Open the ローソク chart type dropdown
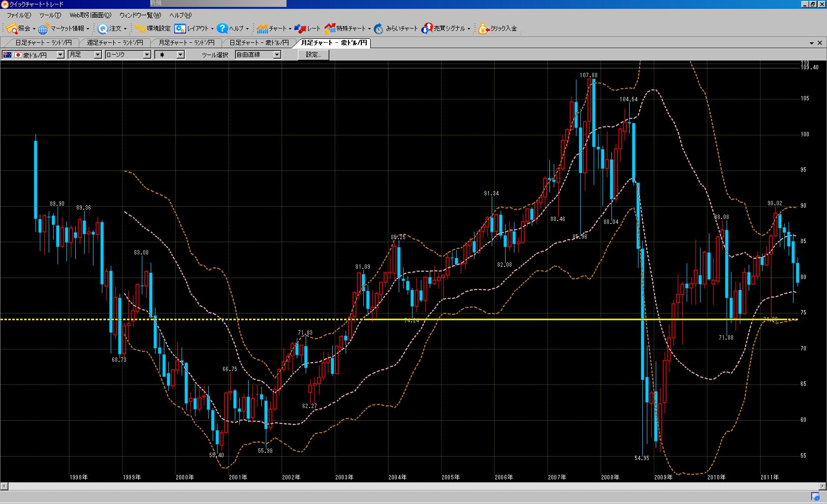This screenshot has width=827, height=504. pos(147,55)
